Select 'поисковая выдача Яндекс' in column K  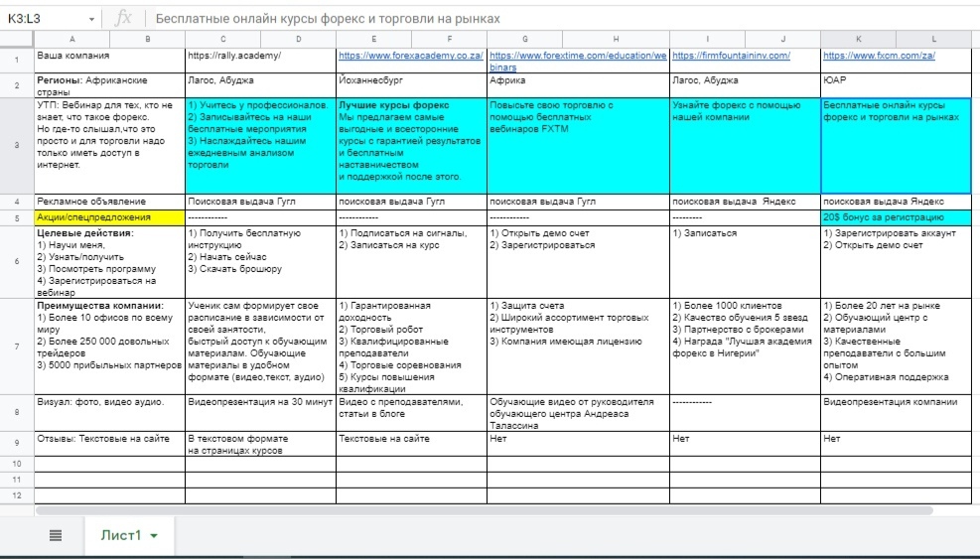tap(896, 202)
